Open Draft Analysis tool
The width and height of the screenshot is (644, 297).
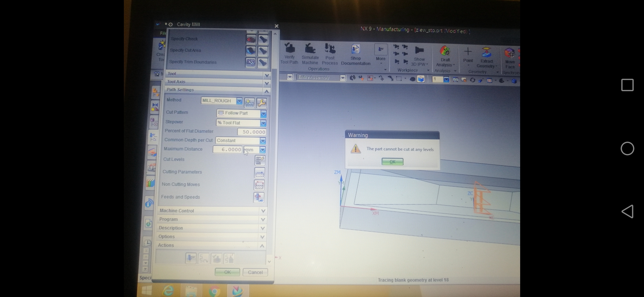(x=445, y=56)
